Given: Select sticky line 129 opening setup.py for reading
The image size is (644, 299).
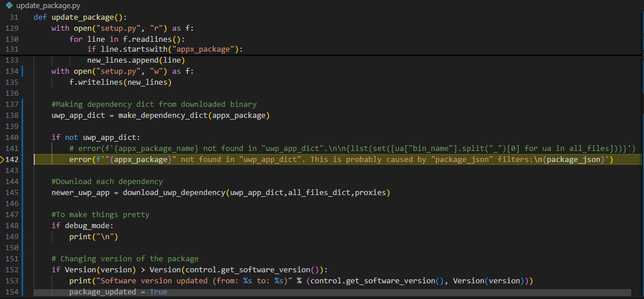Looking at the screenshot, I should 122,28.
